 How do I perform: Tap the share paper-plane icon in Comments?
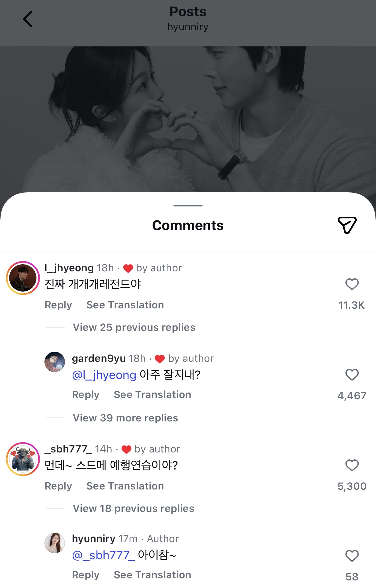click(347, 225)
